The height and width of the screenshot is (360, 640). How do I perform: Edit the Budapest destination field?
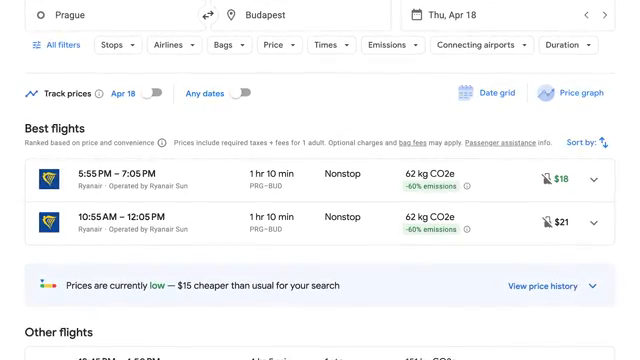coord(301,15)
